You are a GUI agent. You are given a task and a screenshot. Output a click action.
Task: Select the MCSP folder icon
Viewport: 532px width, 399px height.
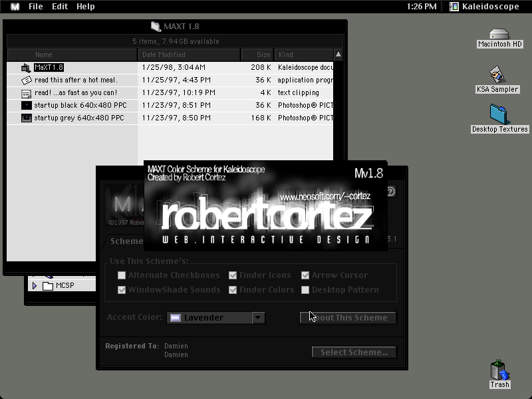pos(48,286)
